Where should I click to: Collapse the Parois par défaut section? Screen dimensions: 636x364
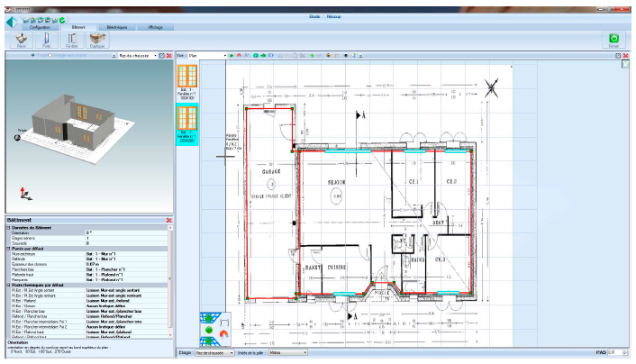[x=8, y=249]
